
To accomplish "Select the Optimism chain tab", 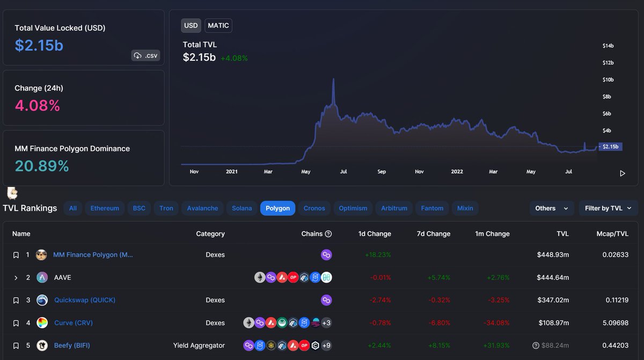I will (x=353, y=208).
